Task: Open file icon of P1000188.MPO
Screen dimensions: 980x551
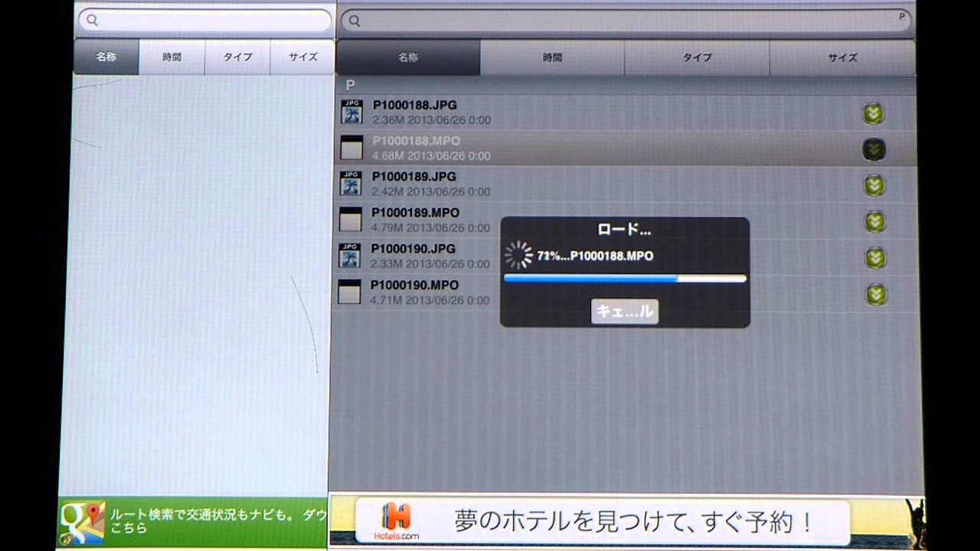Action: (x=351, y=148)
